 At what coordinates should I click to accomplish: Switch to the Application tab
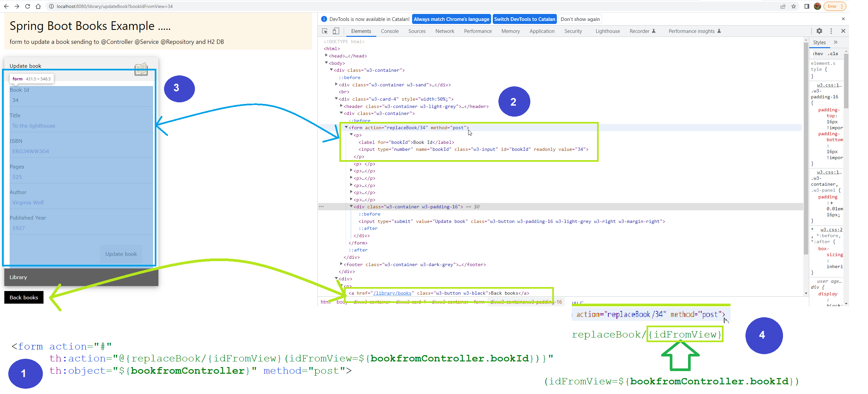pos(542,31)
